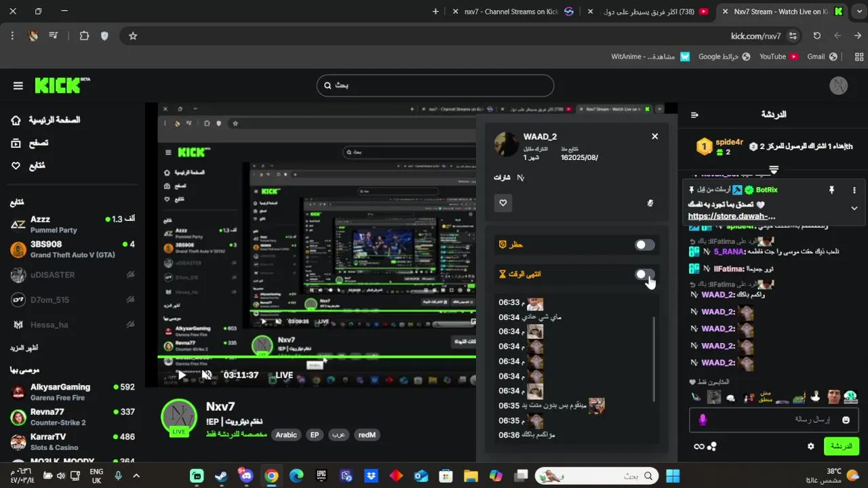Open 3BS908 channel in sidebar
Screen dimensions: 868x488
[x=73, y=249]
